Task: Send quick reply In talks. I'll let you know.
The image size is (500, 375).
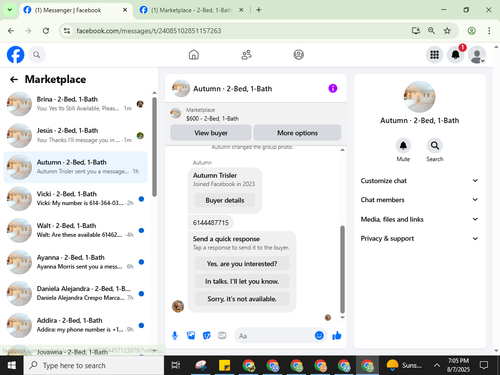Action: tap(242, 281)
